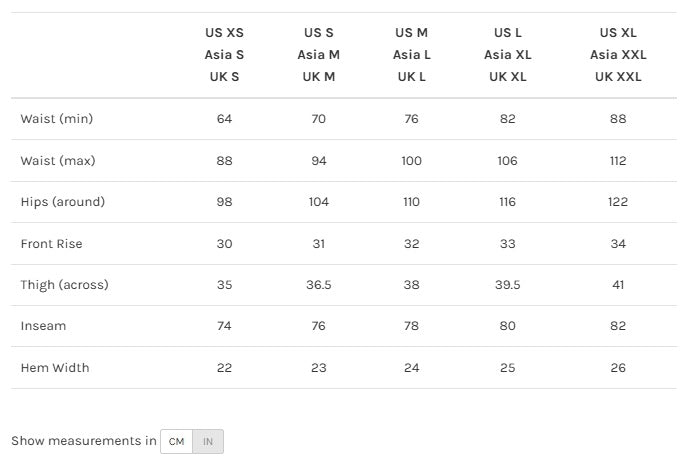This screenshot has width=680, height=456.
Task: Click the 64 waist minimum value
Action: click(224, 119)
